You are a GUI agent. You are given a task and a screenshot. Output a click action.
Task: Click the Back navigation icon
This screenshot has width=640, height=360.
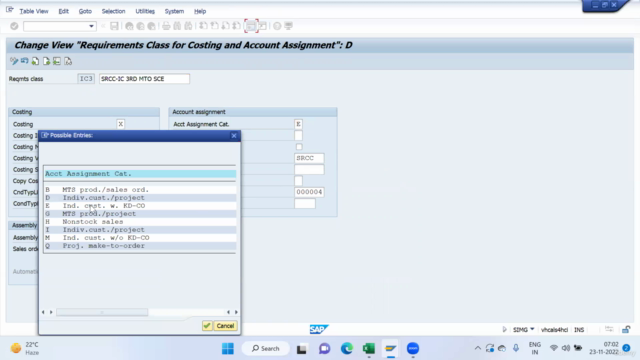[x=129, y=26]
